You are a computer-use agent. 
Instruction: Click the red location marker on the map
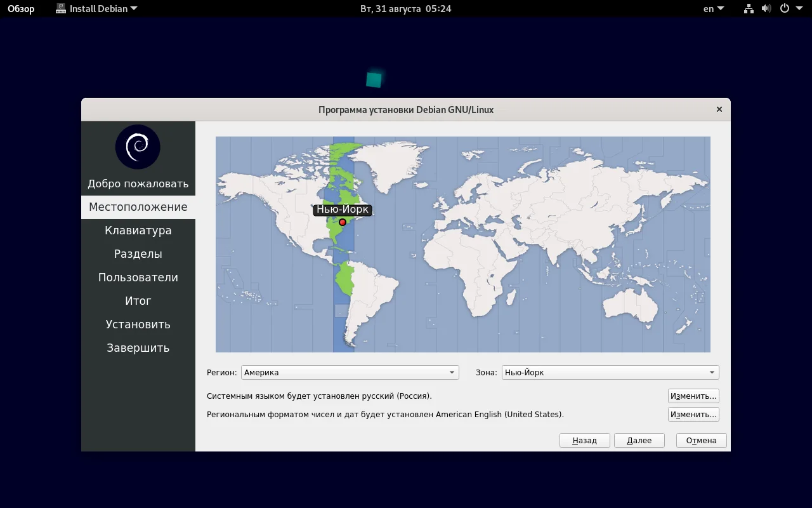click(342, 222)
